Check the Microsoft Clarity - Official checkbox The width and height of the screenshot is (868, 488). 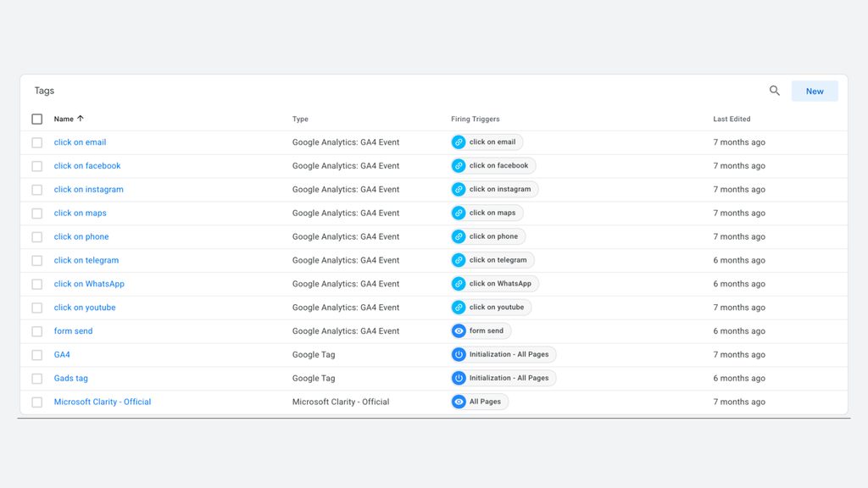37,402
